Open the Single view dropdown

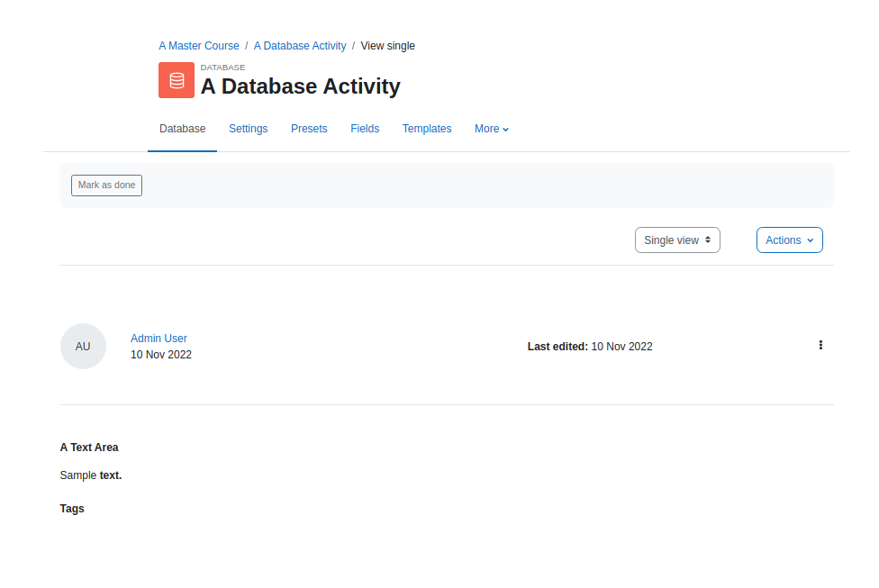(677, 240)
